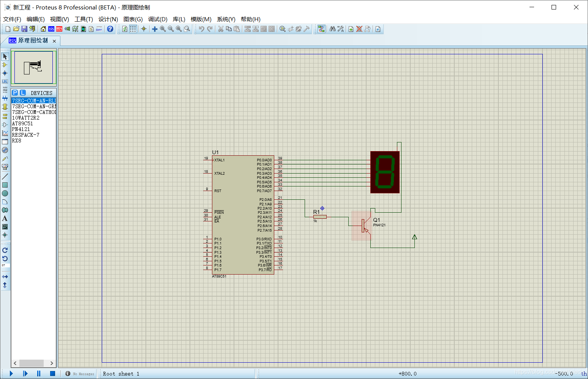This screenshot has width=588, height=379.
Task: Open the ISIS Schematic Capture icon
Action: 51,29
